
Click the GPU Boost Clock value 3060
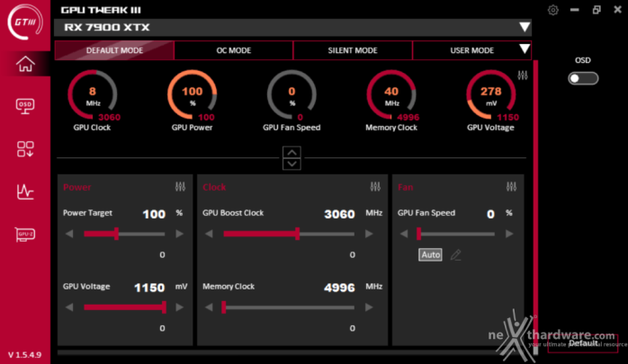coord(339,214)
